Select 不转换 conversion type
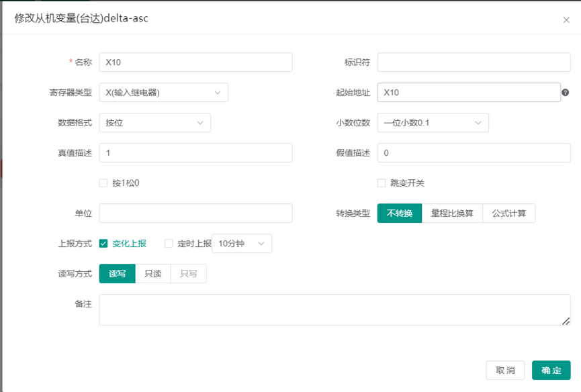This screenshot has width=581, height=392. click(400, 213)
